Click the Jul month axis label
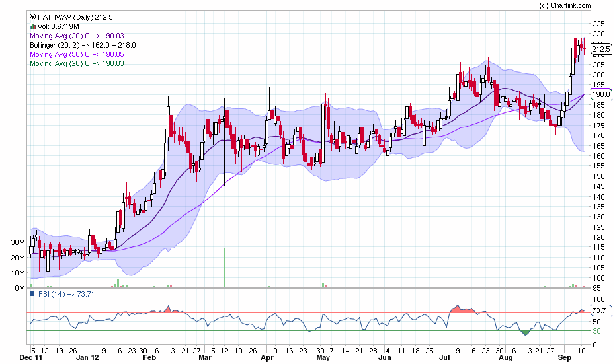The width and height of the screenshot is (615, 364). pos(444,358)
